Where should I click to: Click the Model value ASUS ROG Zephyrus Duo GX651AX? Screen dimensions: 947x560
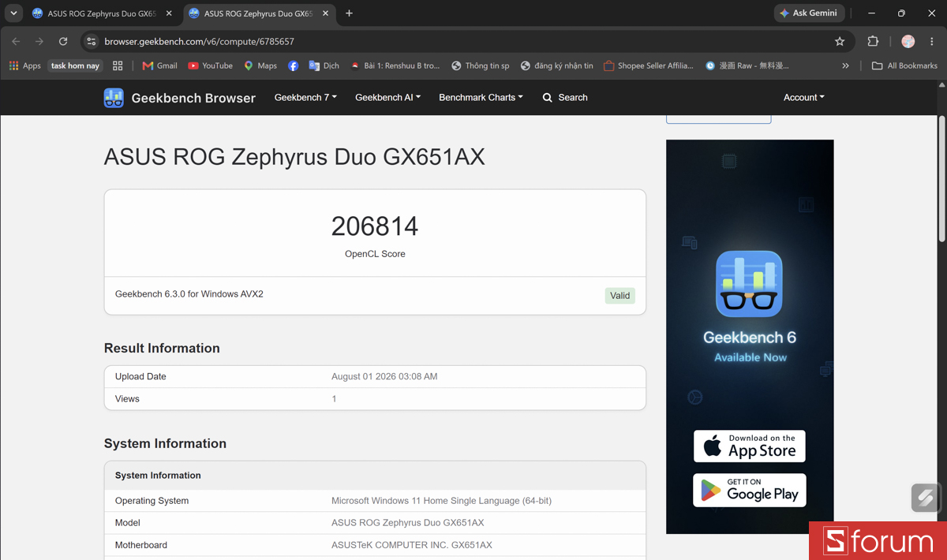click(x=408, y=523)
